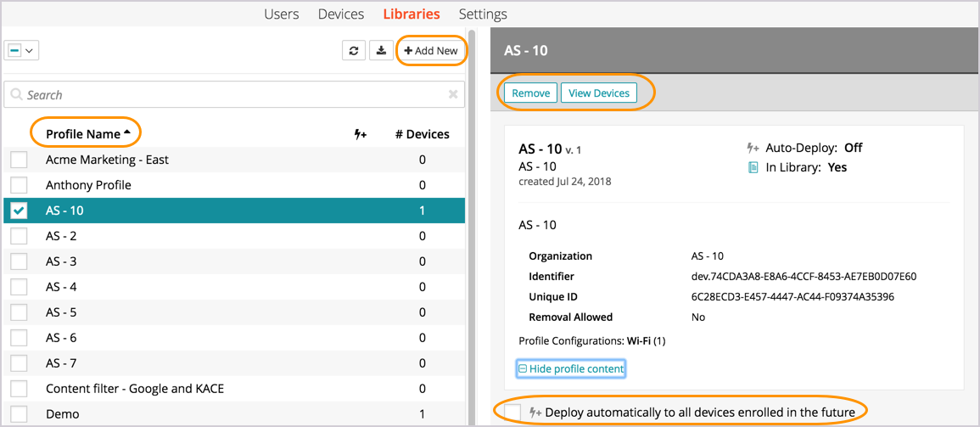Switch to the Devices tab
The width and height of the screenshot is (980, 427).
pos(341,14)
